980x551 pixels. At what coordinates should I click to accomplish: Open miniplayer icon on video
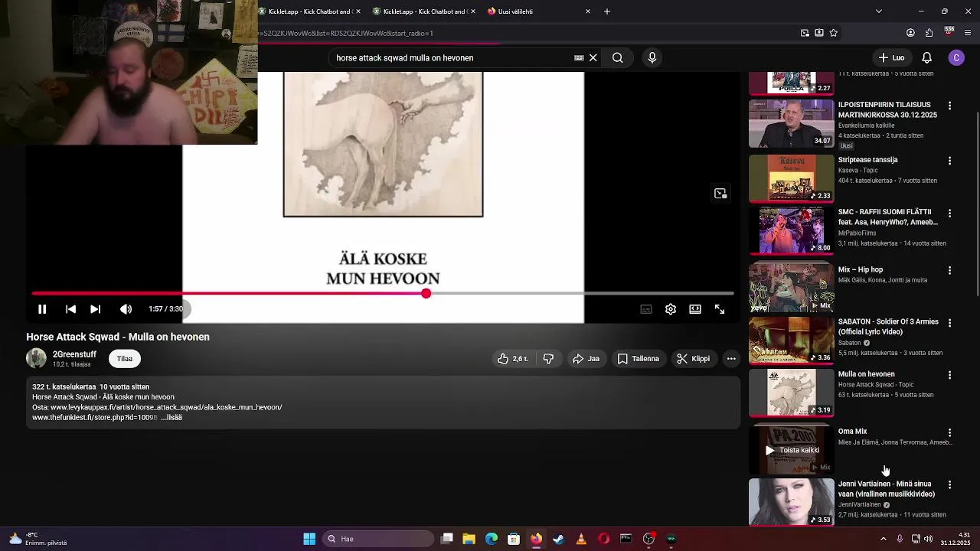[720, 194]
